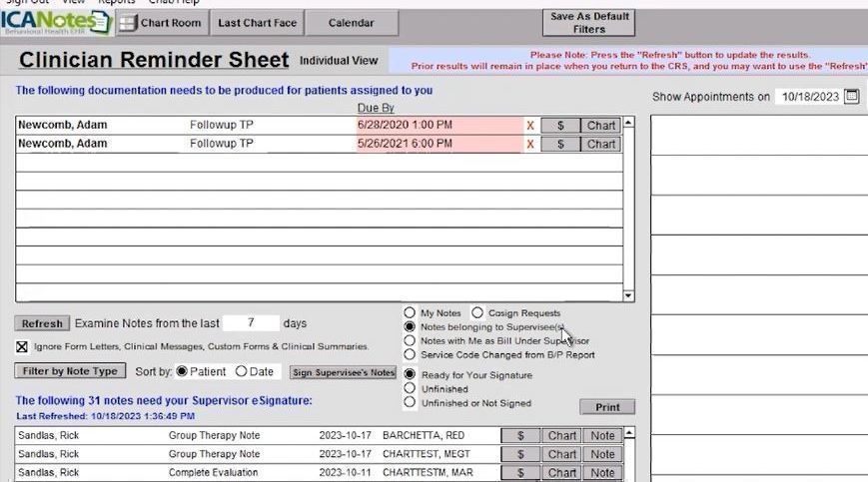Select Cosign Requests radio option
Image resolution: width=868 pixels, height=482 pixels.
[x=477, y=312]
